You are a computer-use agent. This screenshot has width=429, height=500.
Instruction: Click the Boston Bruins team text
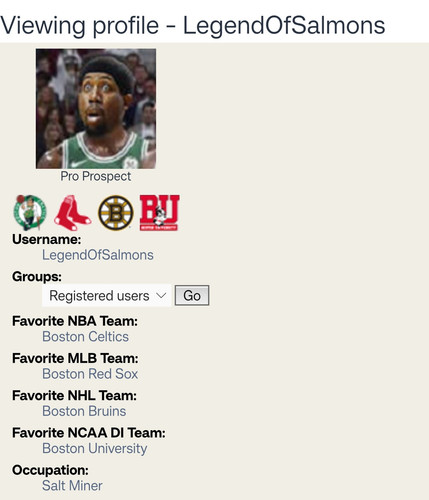pyautogui.click(x=84, y=411)
